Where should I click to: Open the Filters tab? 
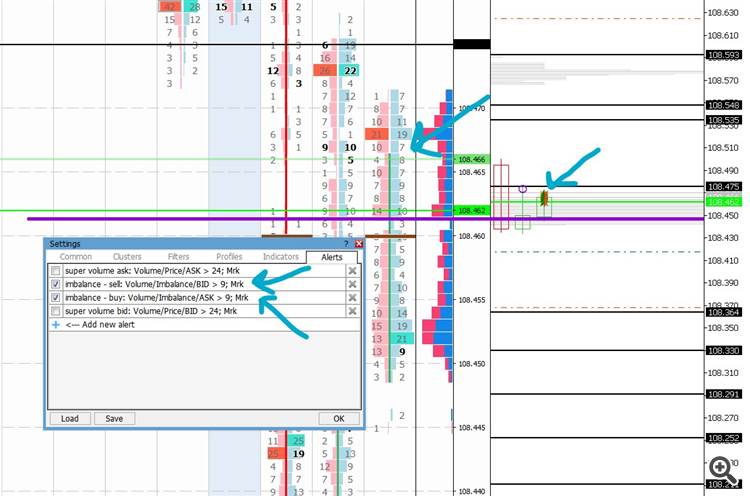point(178,257)
